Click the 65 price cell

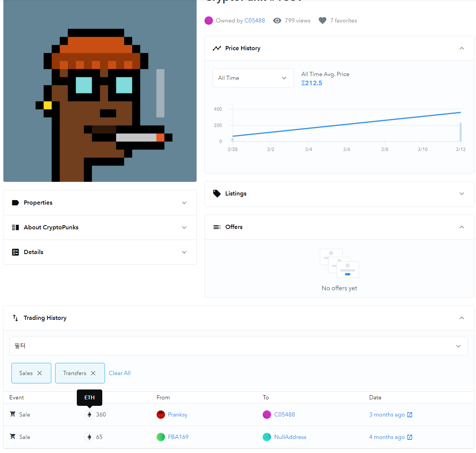(x=99, y=437)
